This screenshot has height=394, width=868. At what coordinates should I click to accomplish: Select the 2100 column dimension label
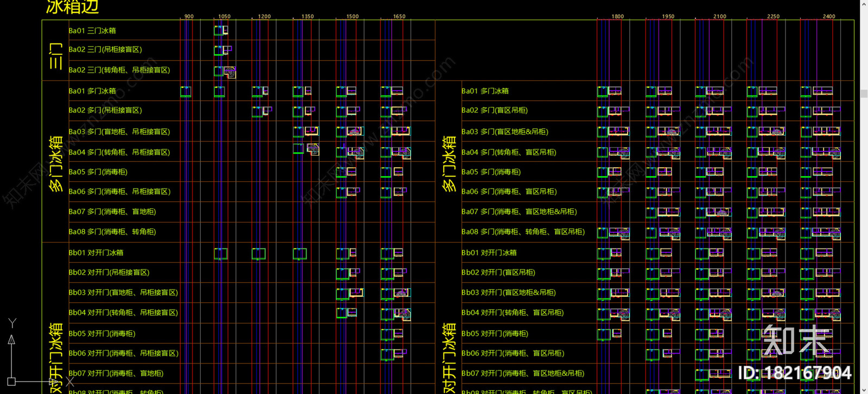tap(720, 16)
